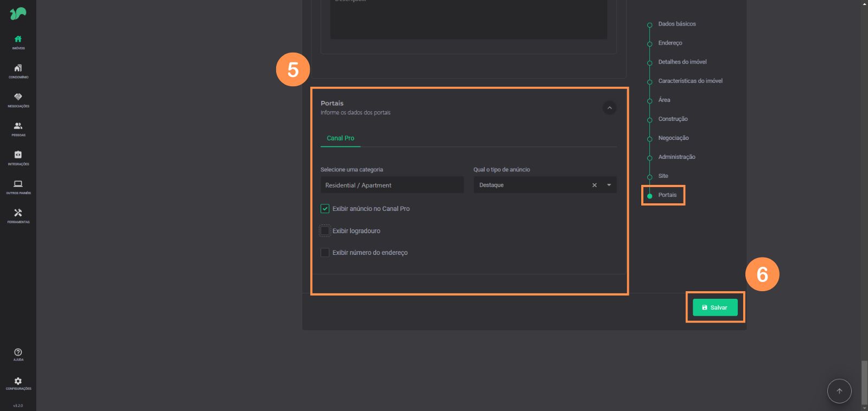The height and width of the screenshot is (411, 868).
Task: Open Configurações gear icon
Action: pyautogui.click(x=18, y=383)
